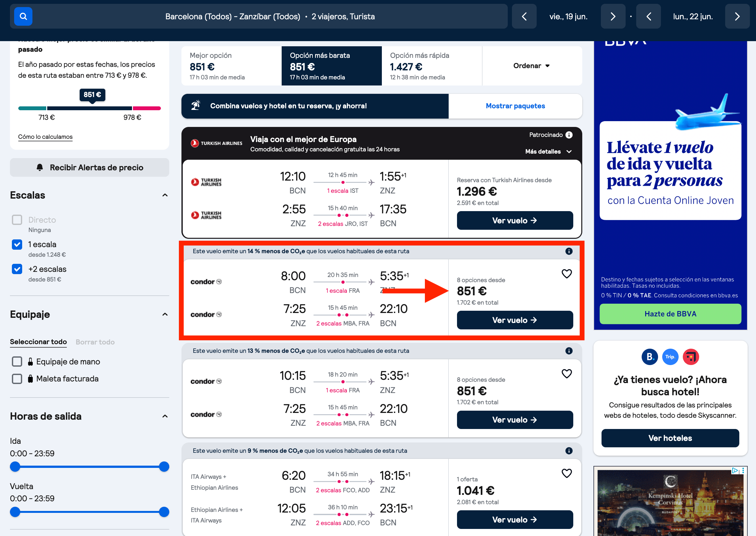The height and width of the screenshot is (536, 756).
Task: Select the Opción más barata tab
Action: tap(331, 66)
